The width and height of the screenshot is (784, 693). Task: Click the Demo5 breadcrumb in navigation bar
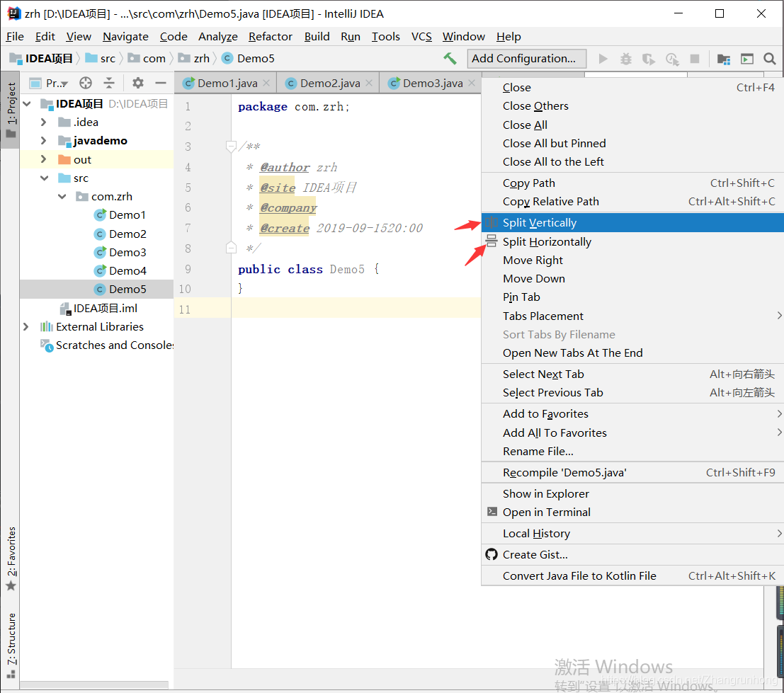click(x=249, y=59)
